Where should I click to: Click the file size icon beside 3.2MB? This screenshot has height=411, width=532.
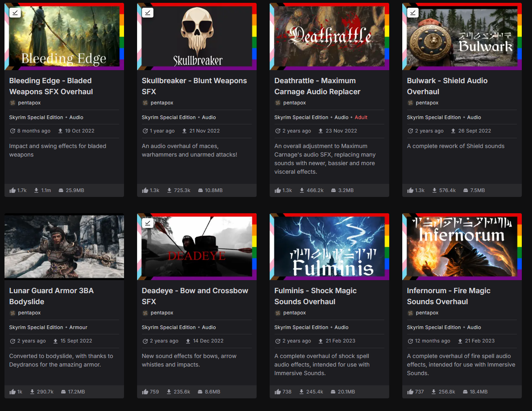coord(333,190)
